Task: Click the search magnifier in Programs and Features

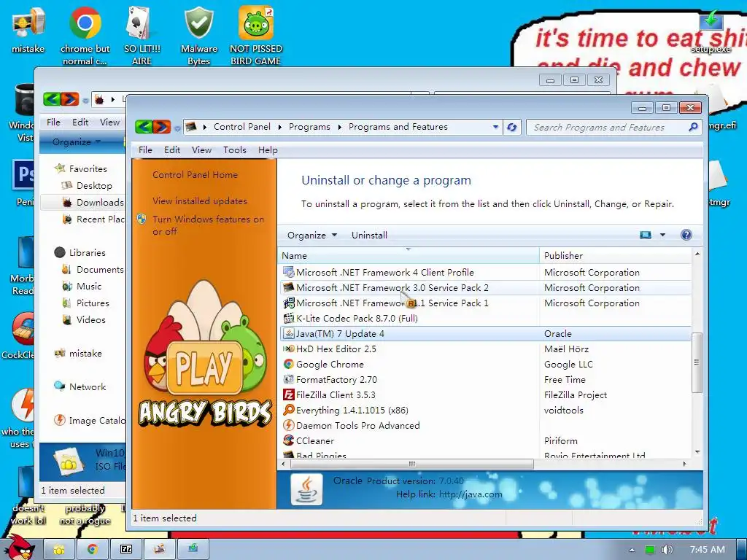Action: point(693,127)
